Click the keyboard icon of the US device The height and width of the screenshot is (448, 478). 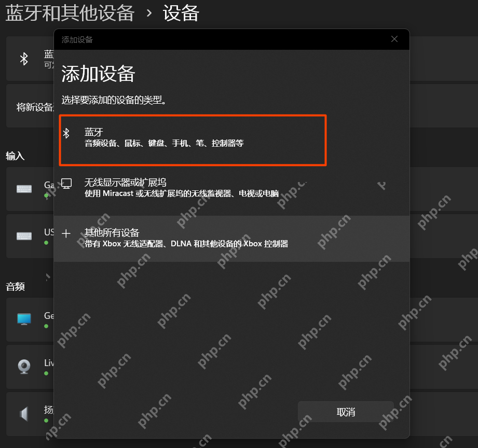24,236
